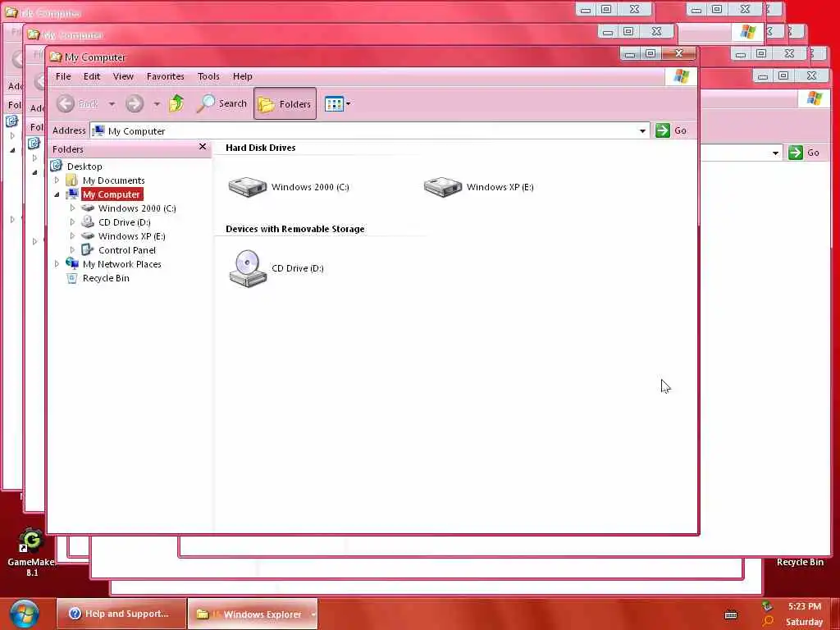Image resolution: width=840 pixels, height=630 pixels.
Task: Select Desktop in folder tree
Action: tap(84, 166)
